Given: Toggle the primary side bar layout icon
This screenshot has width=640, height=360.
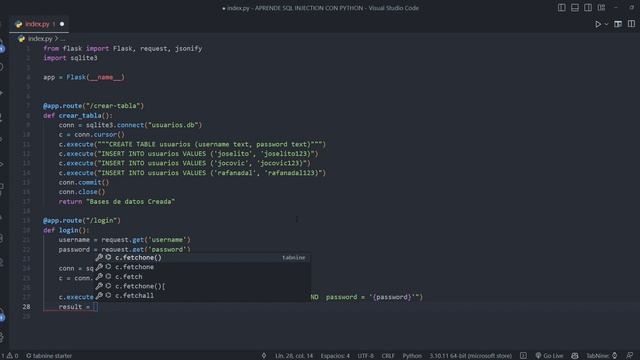Looking at the screenshot, I should (x=562, y=8).
